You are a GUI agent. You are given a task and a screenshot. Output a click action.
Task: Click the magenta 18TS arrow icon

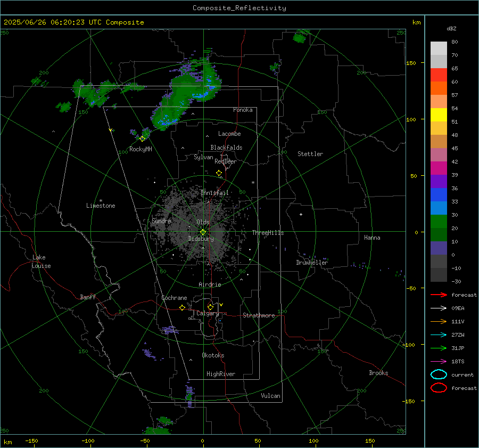439,362
